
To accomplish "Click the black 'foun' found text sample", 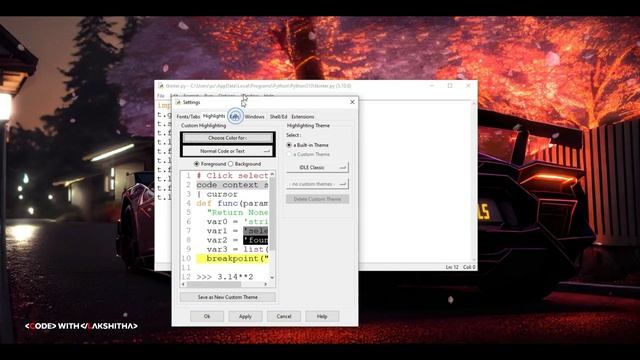I will coord(256,240).
